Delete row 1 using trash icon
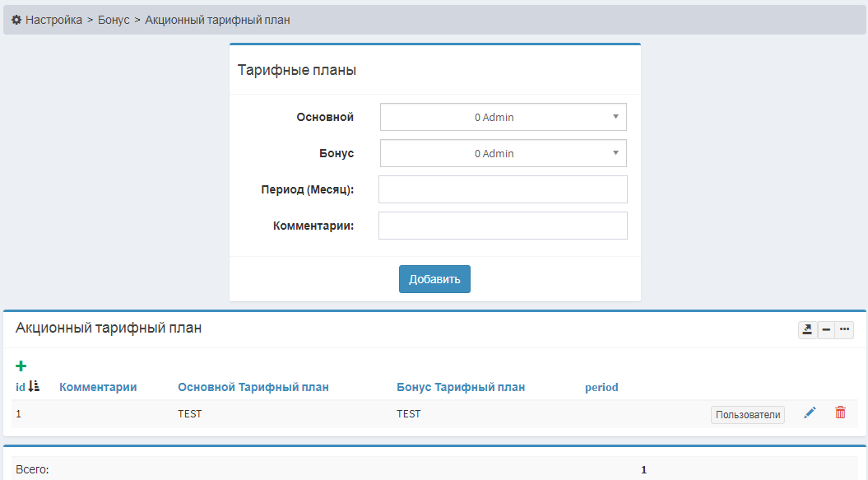 tap(840, 413)
